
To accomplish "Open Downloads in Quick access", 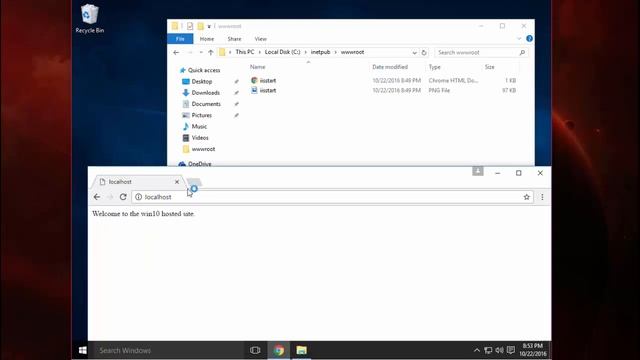I will (x=205, y=93).
